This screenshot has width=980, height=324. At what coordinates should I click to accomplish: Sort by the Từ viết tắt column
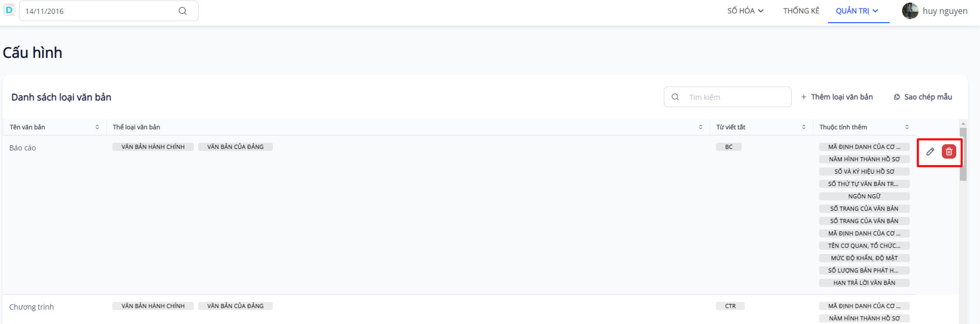click(804, 127)
